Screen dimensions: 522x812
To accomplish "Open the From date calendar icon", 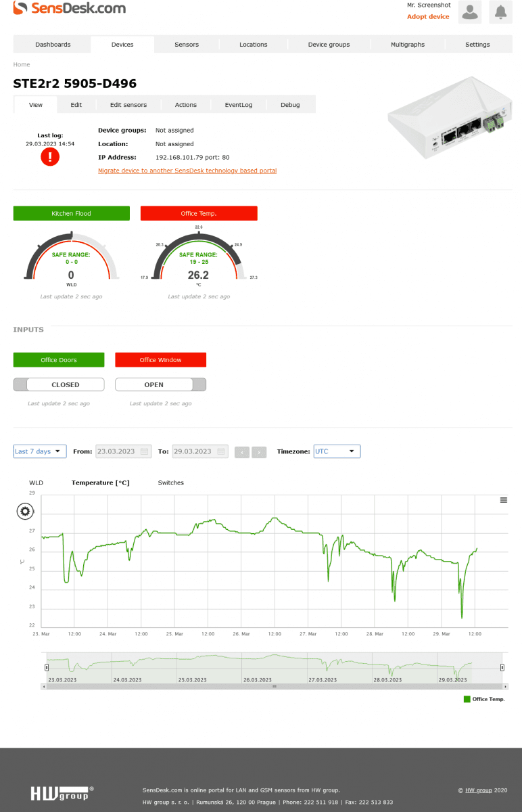I will coord(145,451).
